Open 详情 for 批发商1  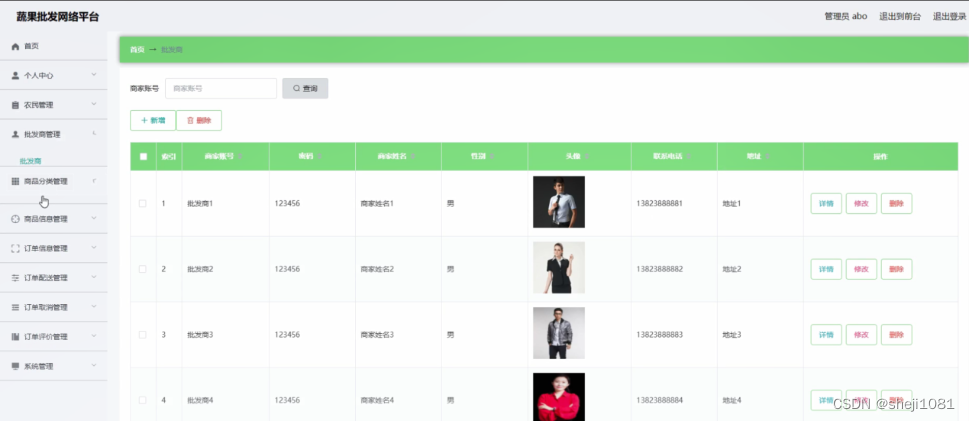tap(826, 203)
